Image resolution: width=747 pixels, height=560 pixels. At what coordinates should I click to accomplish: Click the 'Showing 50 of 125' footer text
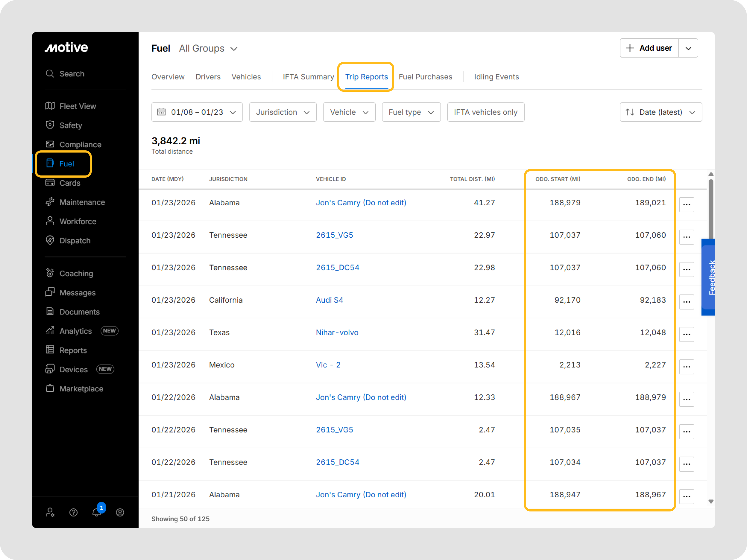click(x=180, y=519)
